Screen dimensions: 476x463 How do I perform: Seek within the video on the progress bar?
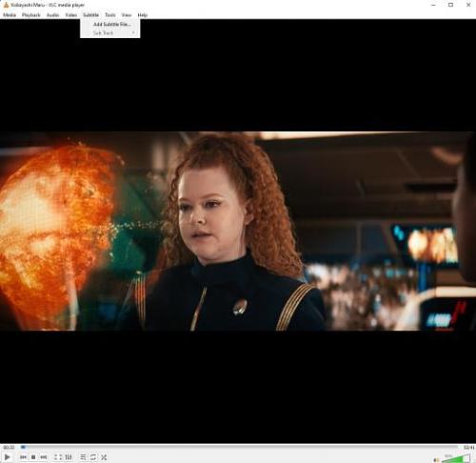coord(240,447)
